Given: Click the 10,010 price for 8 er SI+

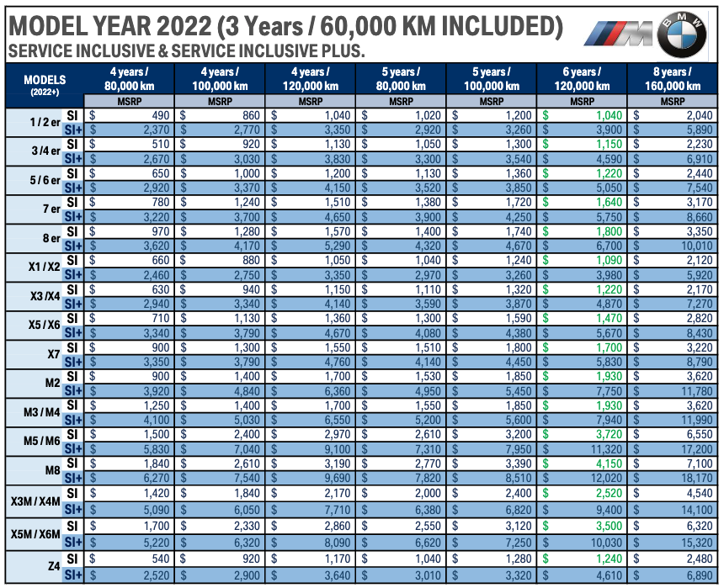Looking at the screenshot, I should [697, 246].
